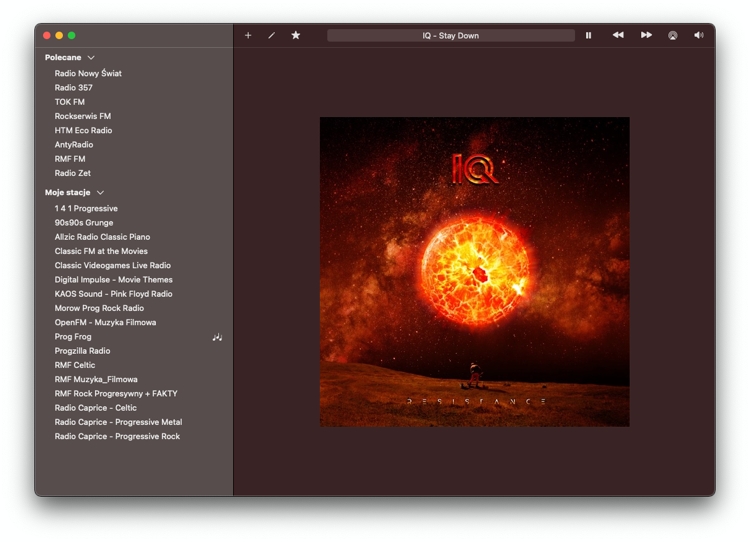Select Digital Impulse - Movie Themes
This screenshot has height=542, width=750.
point(113,279)
